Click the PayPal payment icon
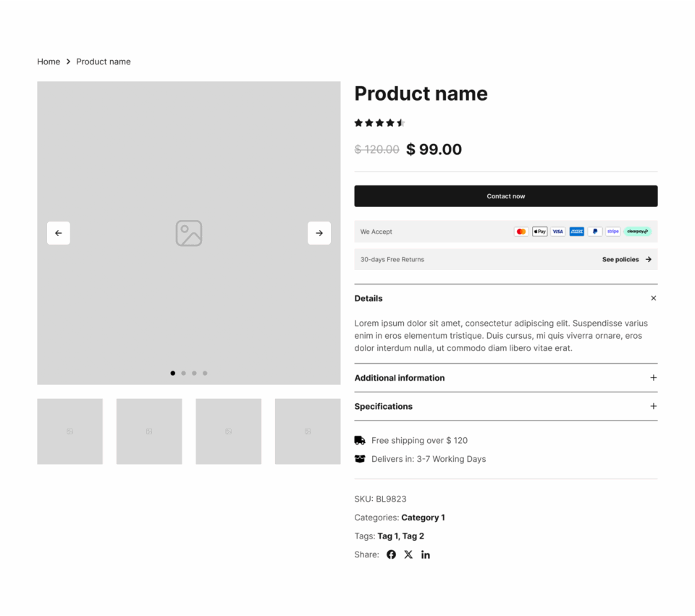The width and height of the screenshot is (695, 616). tap(595, 232)
